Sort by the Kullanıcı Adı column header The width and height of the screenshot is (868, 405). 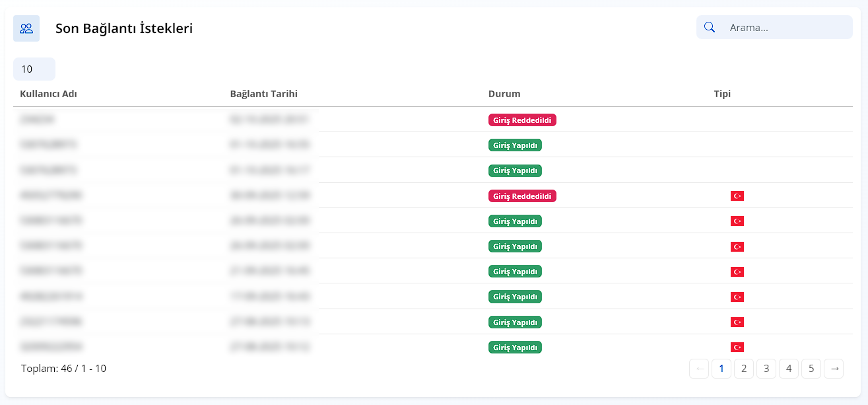49,94
